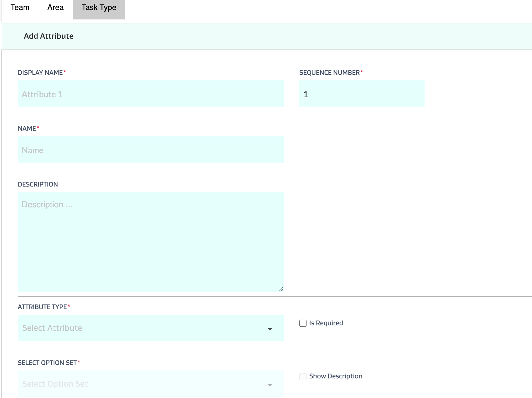This screenshot has width=532, height=398.
Task: Click the Option Set dropdown caret
Action: [270, 385]
